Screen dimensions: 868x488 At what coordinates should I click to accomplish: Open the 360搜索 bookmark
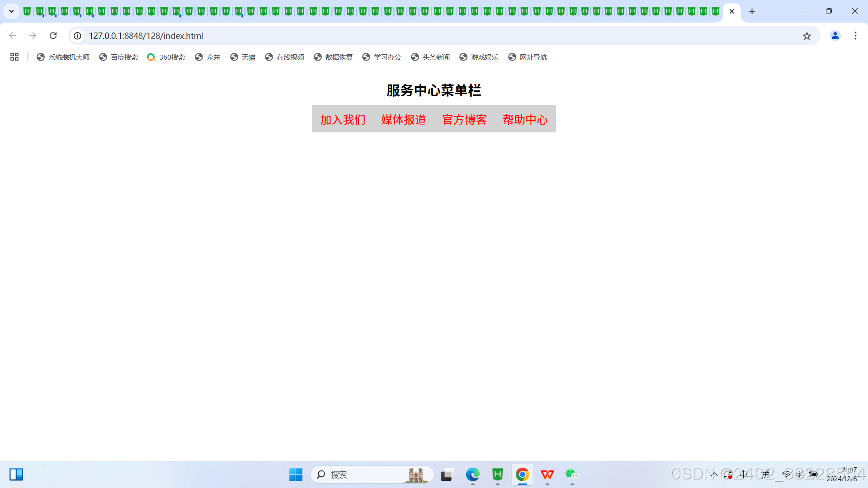[166, 57]
